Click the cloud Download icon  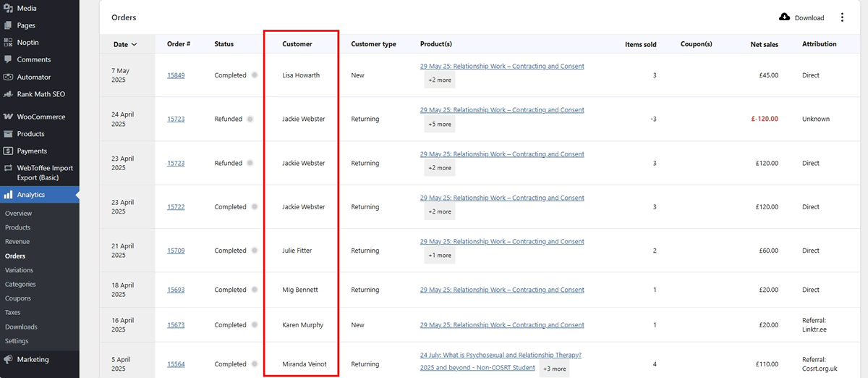(785, 17)
